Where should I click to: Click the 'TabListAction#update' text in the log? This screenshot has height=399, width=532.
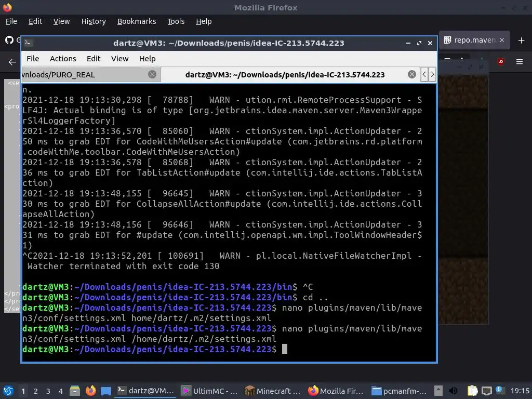pyautogui.click(x=188, y=172)
